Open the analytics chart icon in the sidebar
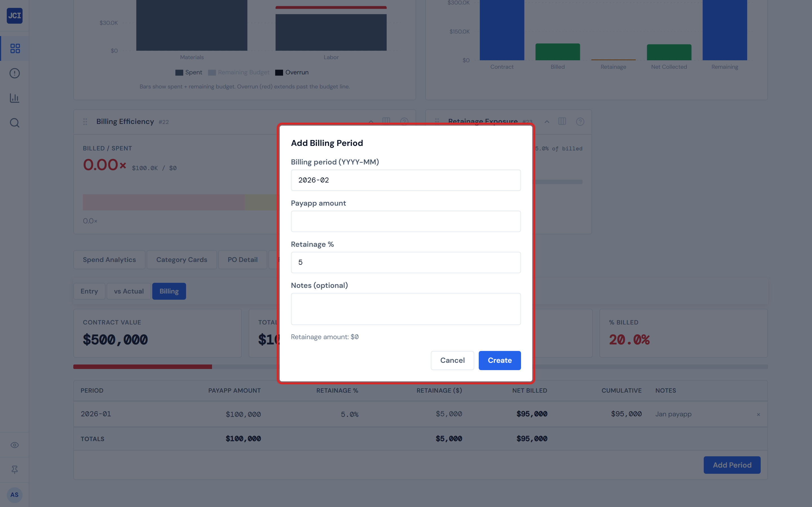 [14, 98]
